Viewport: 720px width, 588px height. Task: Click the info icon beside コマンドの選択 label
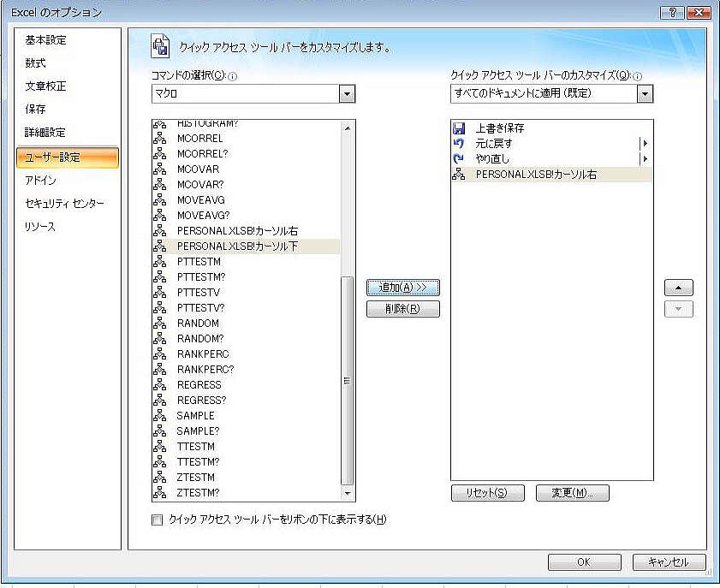tap(233, 76)
